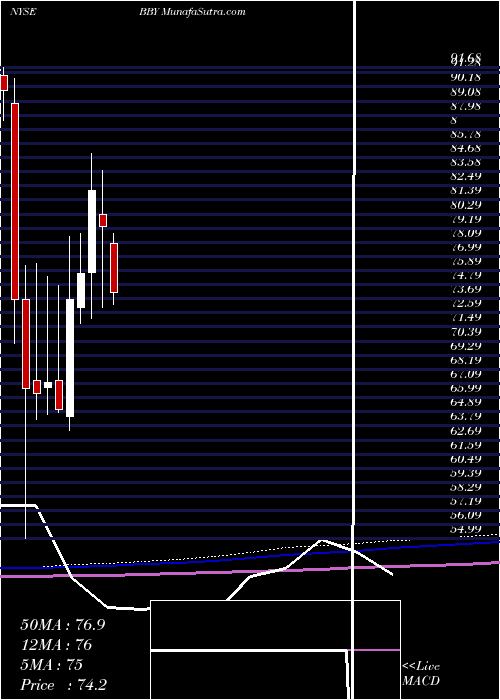Click the 58.29 price axis label
Screen dimensions: 500x700
point(465,487)
